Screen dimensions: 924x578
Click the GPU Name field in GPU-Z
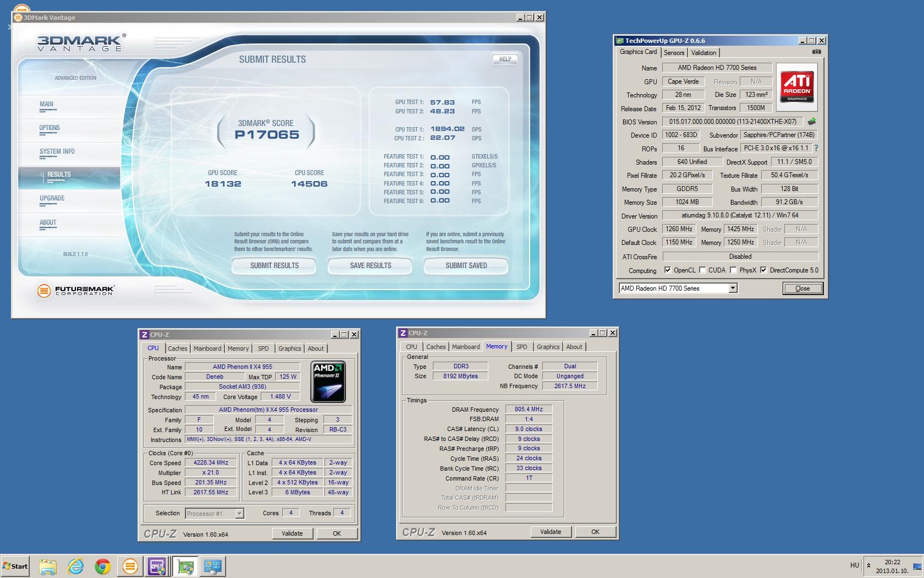[717, 68]
